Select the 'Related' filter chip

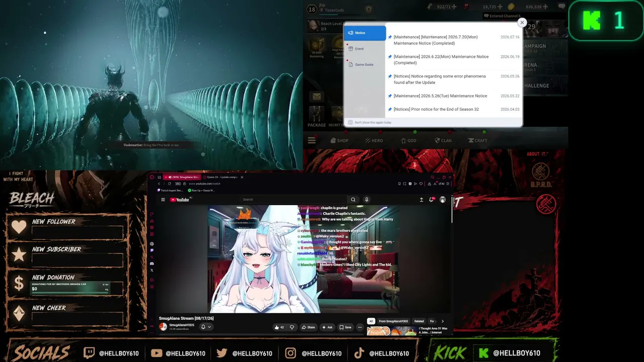tap(419, 321)
